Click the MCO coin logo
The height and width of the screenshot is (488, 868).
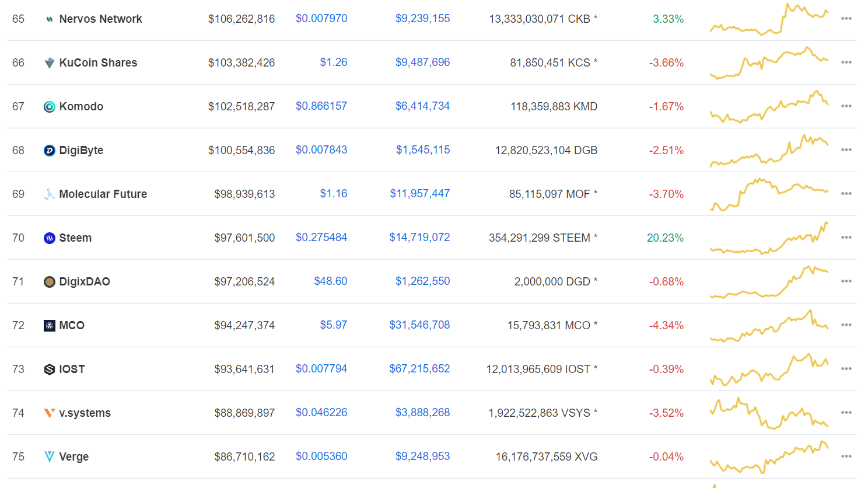pos(50,325)
